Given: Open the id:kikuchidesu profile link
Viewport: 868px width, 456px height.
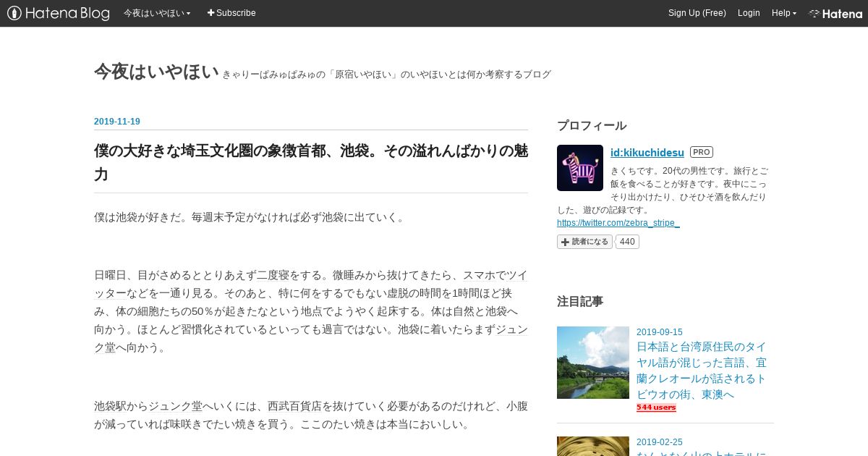Looking at the screenshot, I should pyautogui.click(x=647, y=152).
